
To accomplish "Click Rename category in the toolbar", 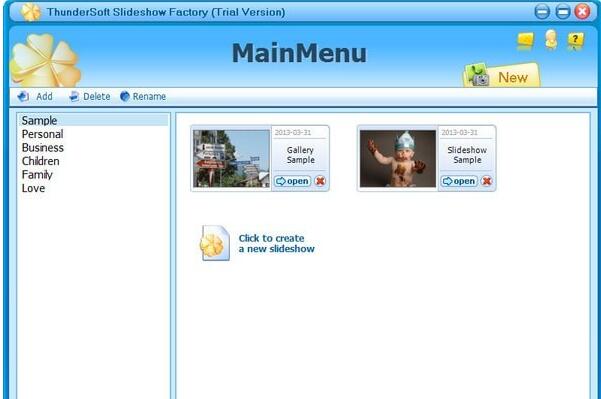I will pos(143,97).
